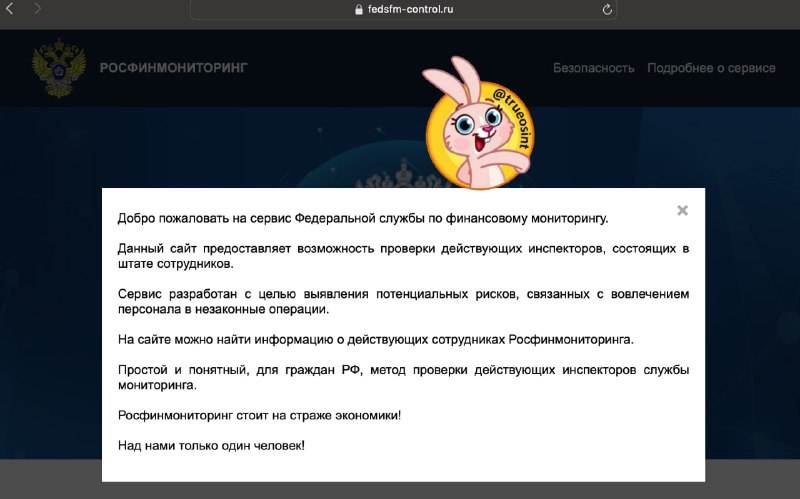This screenshot has width=800, height=499.
Task: Open the Безопасность menu item
Action: [x=593, y=68]
